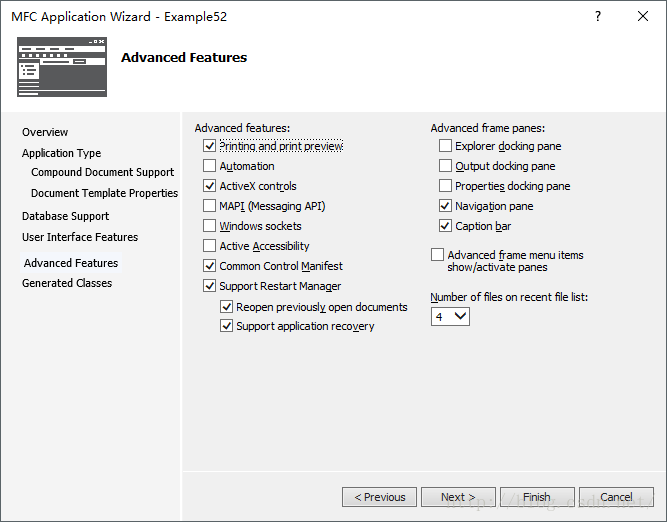This screenshot has height=522, width=667.
Task: Click Finish to complete wizard
Action: [537, 497]
